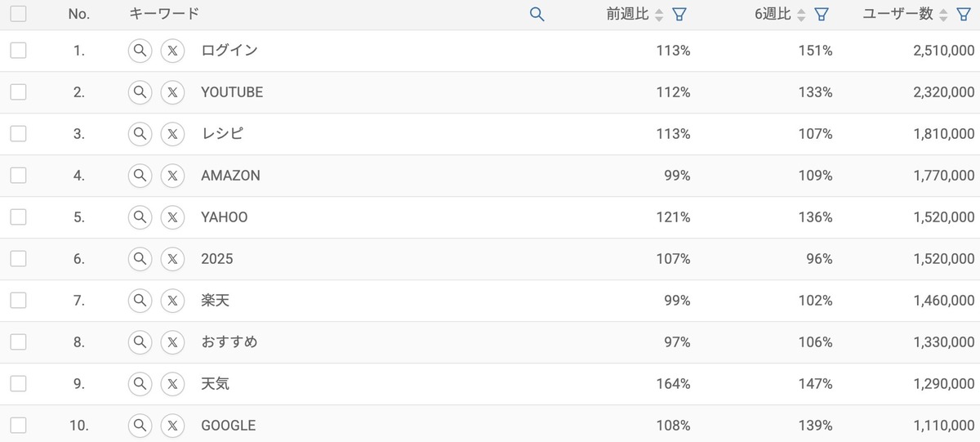Sort by 前週比 using sort arrows

point(659,15)
